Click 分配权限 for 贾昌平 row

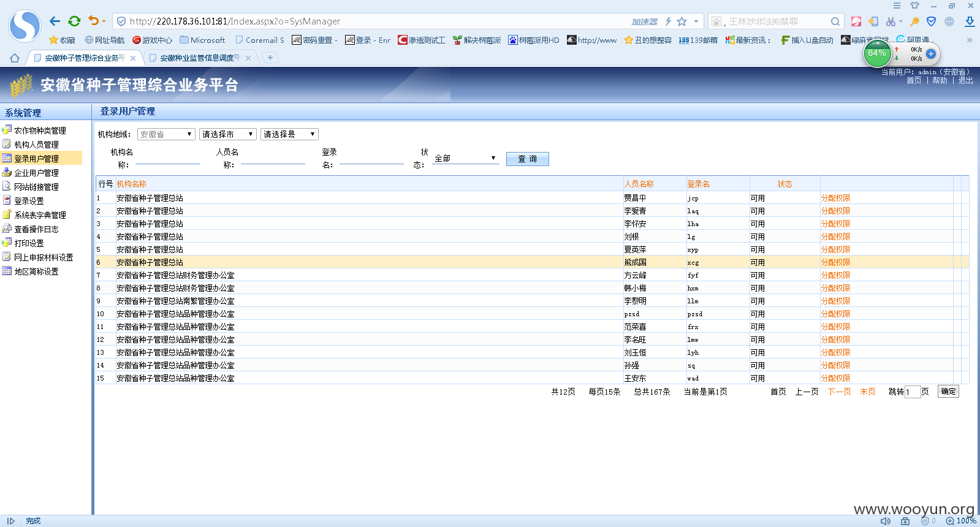point(835,198)
